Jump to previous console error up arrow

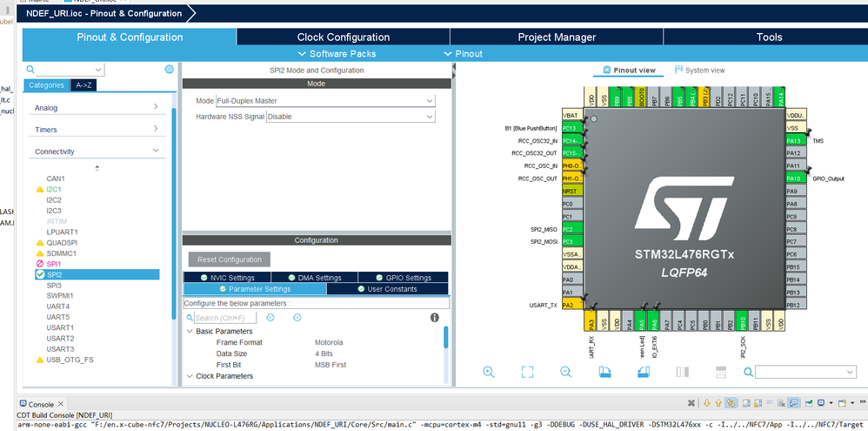[x=718, y=403]
